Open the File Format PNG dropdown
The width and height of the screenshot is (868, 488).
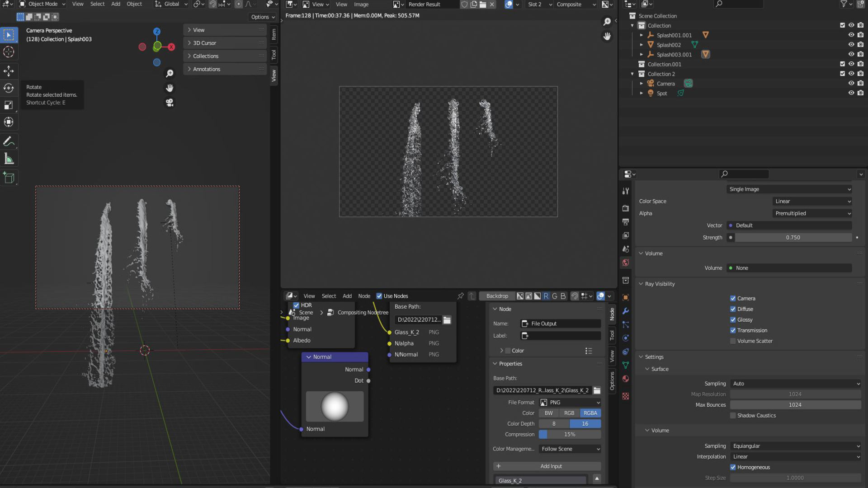(x=570, y=403)
